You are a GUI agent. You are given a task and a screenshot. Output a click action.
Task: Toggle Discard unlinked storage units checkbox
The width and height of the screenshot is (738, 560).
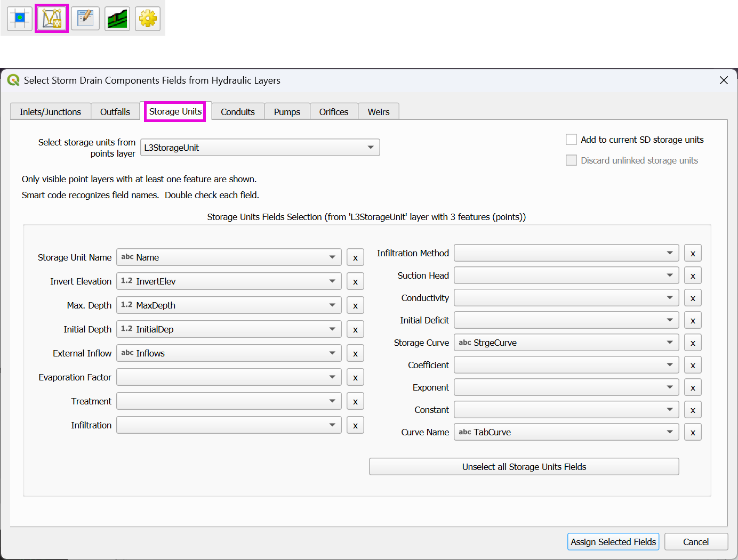pyautogui.click(x=571, y=160)
